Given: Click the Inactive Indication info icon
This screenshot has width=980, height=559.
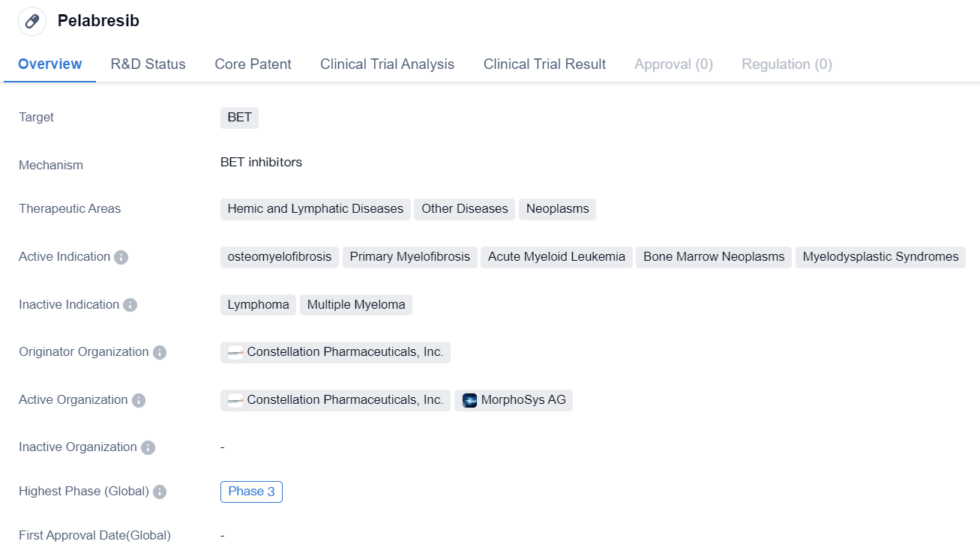Looking at the screenshot, I should pyautogui.click(x=130, y=305).
